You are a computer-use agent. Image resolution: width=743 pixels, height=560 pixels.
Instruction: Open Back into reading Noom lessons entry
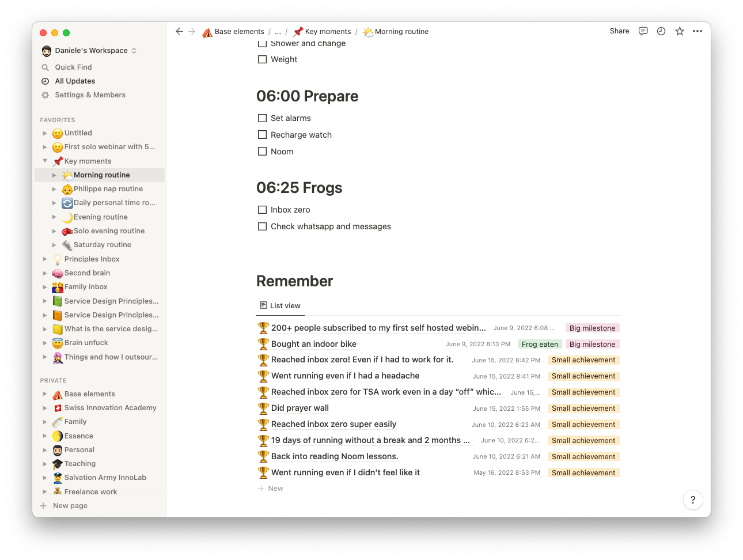pyautogui.click(x=335, y=456)
